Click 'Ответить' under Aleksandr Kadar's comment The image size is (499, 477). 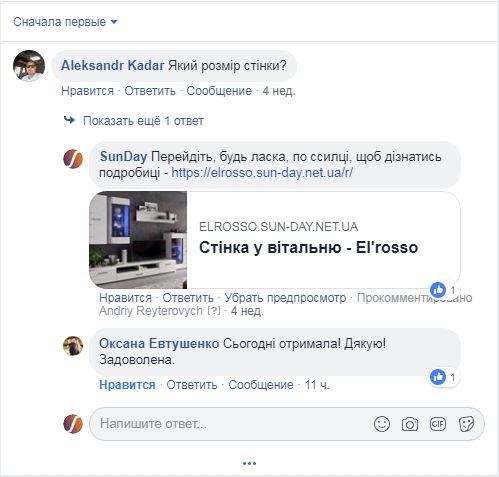coord(150,91)
